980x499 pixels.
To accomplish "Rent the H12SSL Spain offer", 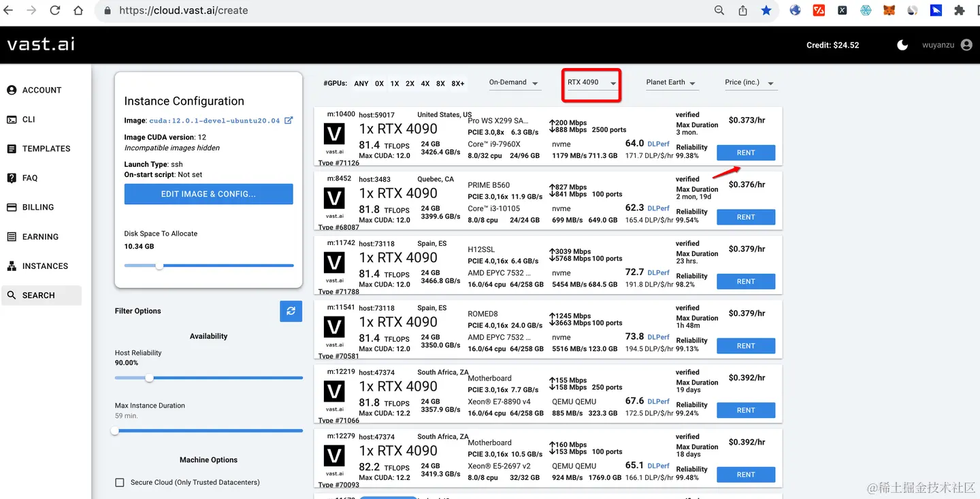I will (746, 281).
